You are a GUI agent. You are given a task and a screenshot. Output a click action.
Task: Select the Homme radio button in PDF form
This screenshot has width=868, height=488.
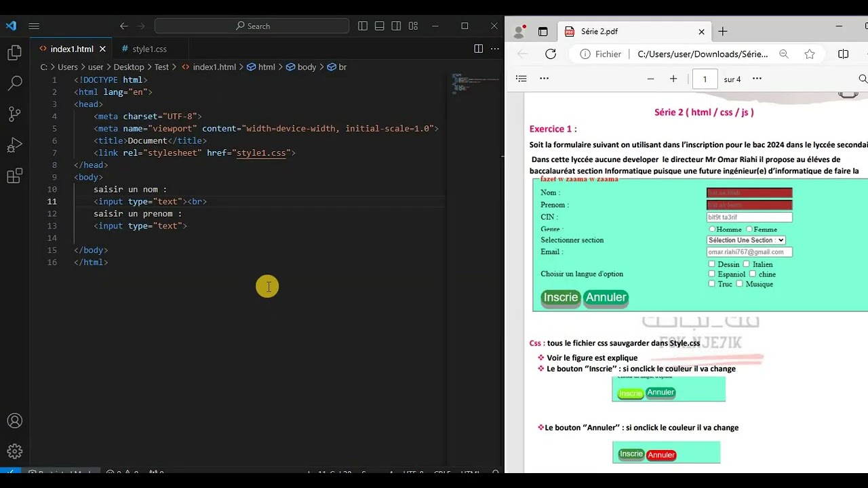click(x=712, y=229)
